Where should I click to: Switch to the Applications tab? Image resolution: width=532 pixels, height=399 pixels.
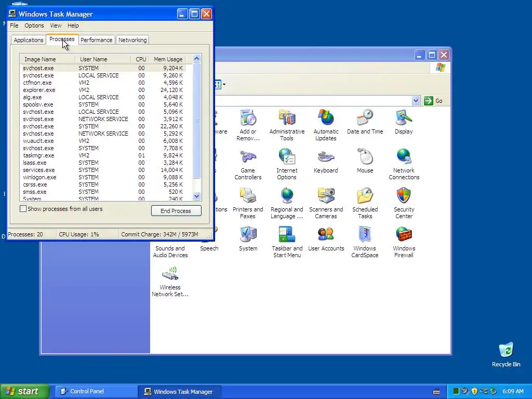(29, 40)
